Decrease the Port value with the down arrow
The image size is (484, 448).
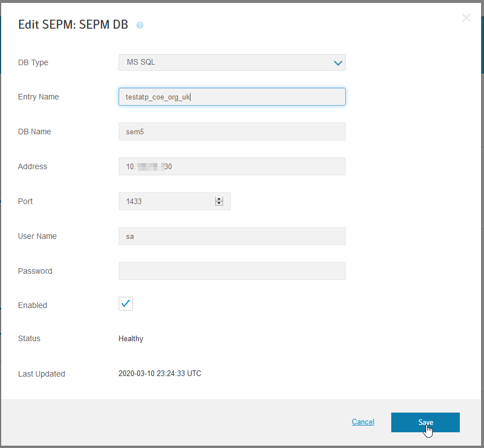(x=219, y=203)
